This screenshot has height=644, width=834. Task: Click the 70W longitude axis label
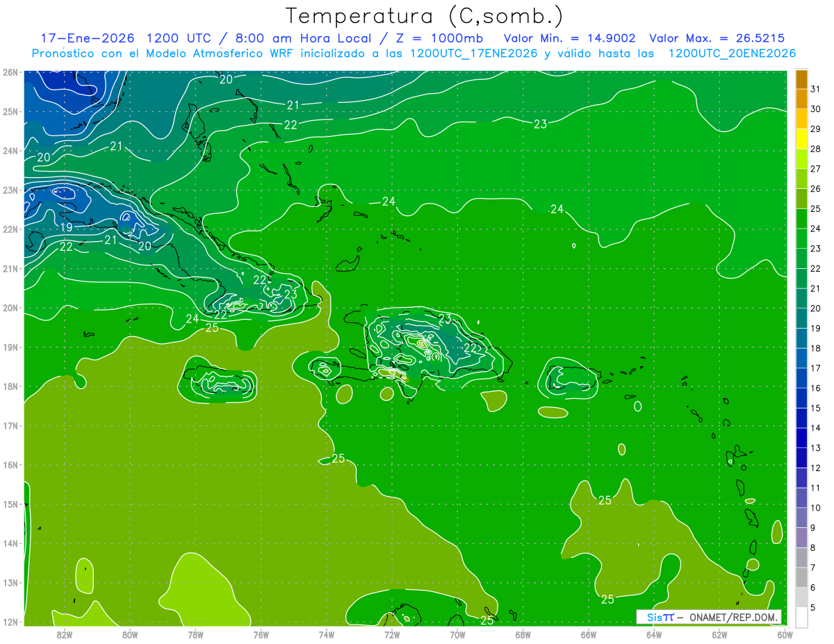coord(457,634)
